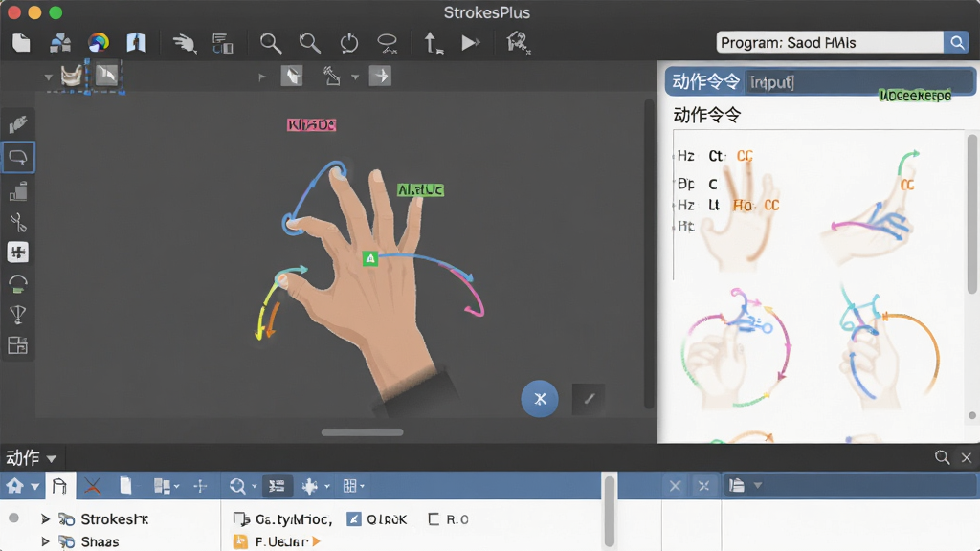This screenshot has height=551, width=980.
Task: Click the green label near the fingers
Action: pyautogui.click(x=420, y=190)
